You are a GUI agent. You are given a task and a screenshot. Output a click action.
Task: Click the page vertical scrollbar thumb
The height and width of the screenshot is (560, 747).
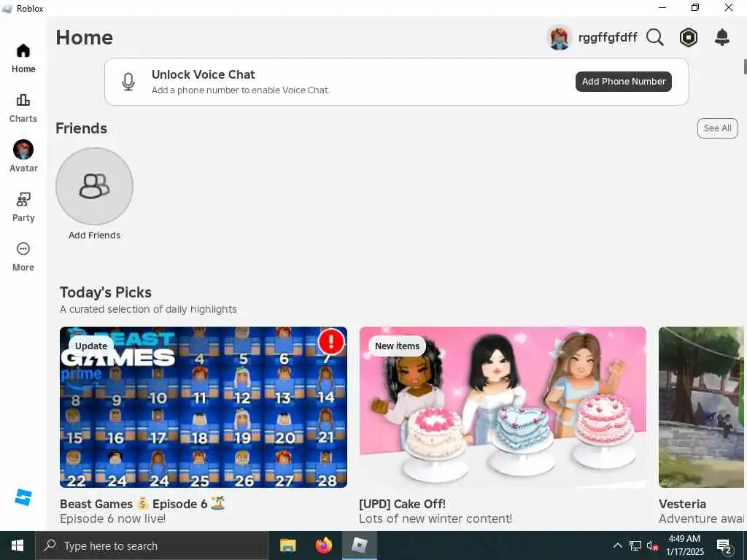pyautogui.click(x=745, y=66)
